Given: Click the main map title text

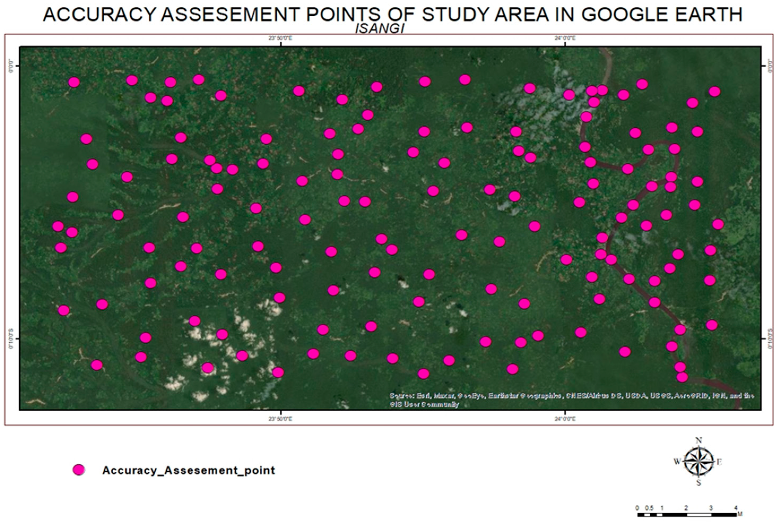Looking at the screenshot, I should tap(393, 14).
